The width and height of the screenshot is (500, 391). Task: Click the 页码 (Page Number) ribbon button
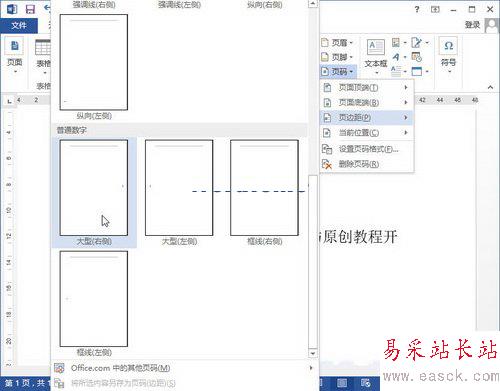(x=337, y=71)
